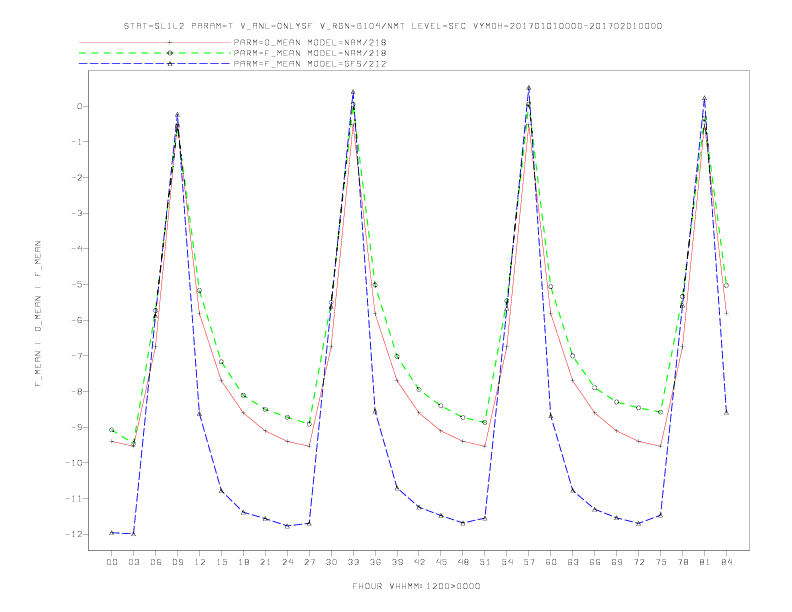Click x-axis tick label 42
The height and width of the screenshot is (612, 792).
pos(419,562)
